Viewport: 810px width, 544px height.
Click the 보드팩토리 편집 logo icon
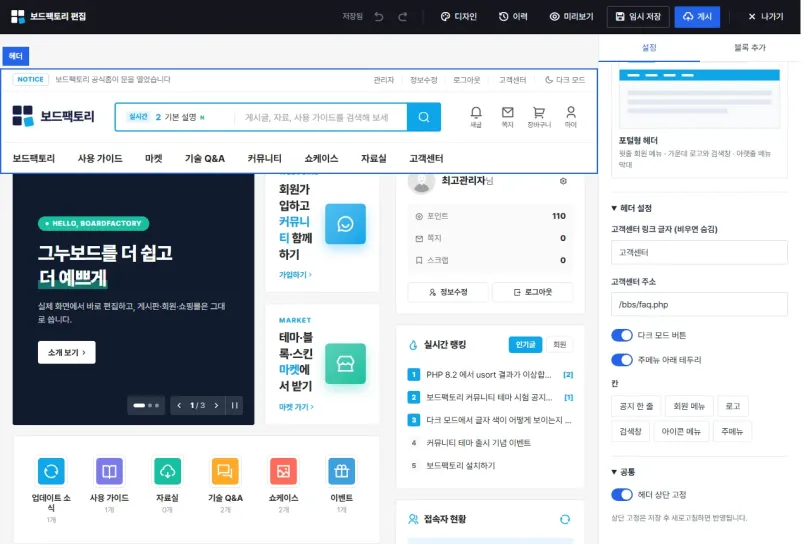pos(18,17)
